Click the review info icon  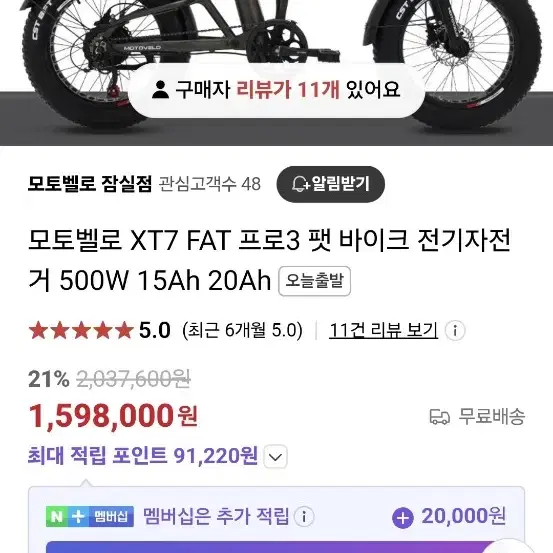(455, 330)
